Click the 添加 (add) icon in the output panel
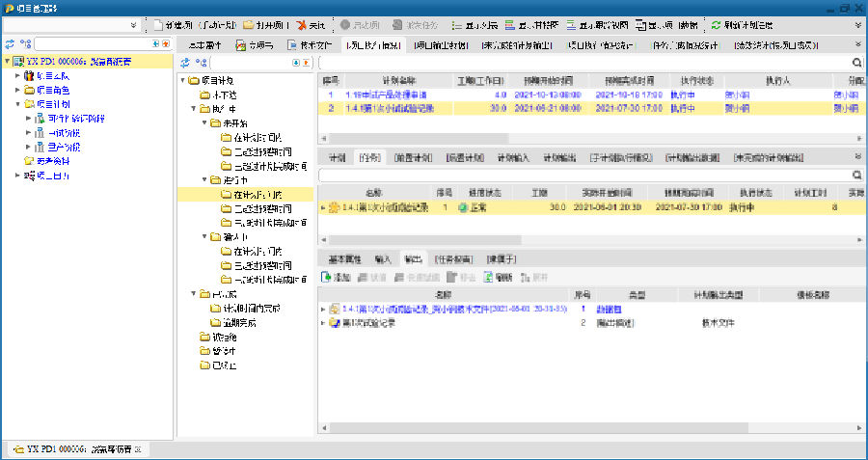868x460 pixels. click(x=325, y=277)
